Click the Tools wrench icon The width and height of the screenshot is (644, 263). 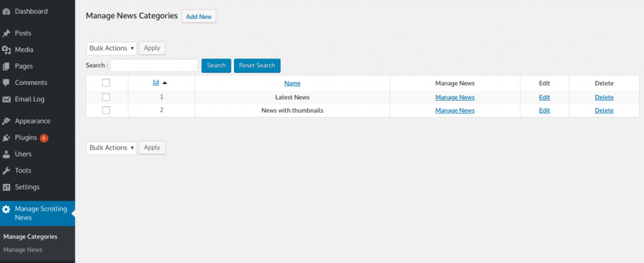click(6, 171)
